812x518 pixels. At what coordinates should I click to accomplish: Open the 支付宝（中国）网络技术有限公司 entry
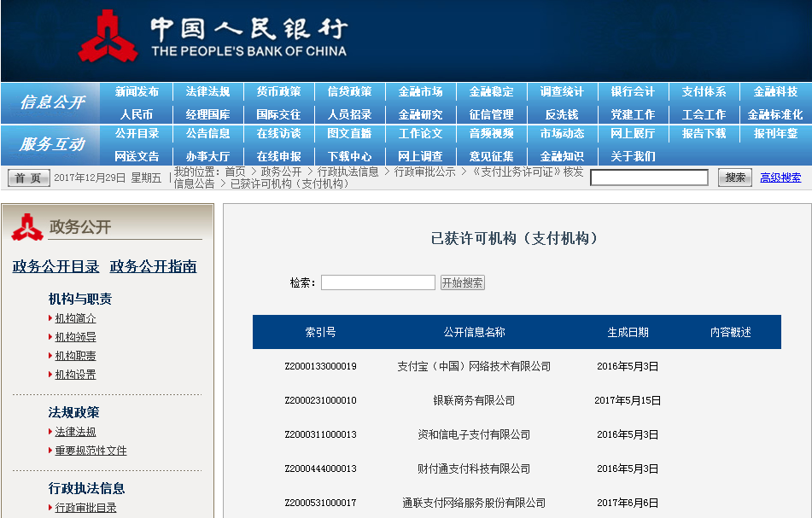[x=474, y=366]
